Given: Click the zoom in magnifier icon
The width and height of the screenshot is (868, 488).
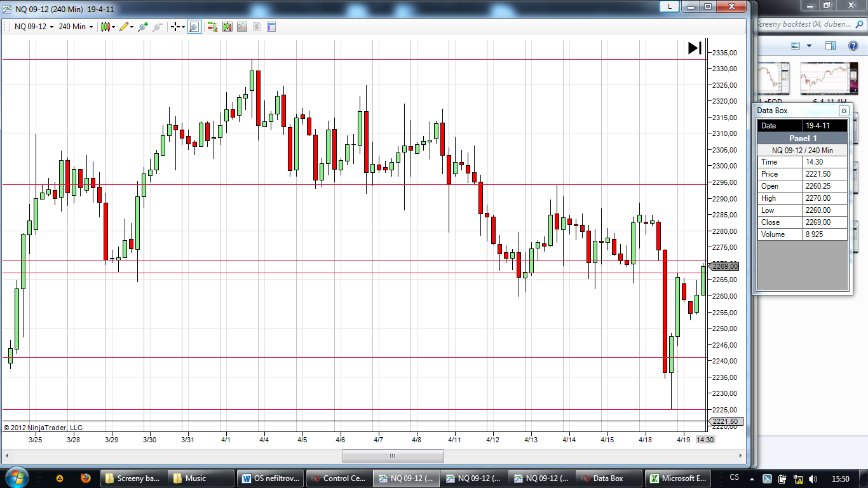Looking at the screenshot, I should (x=143, y=27).
